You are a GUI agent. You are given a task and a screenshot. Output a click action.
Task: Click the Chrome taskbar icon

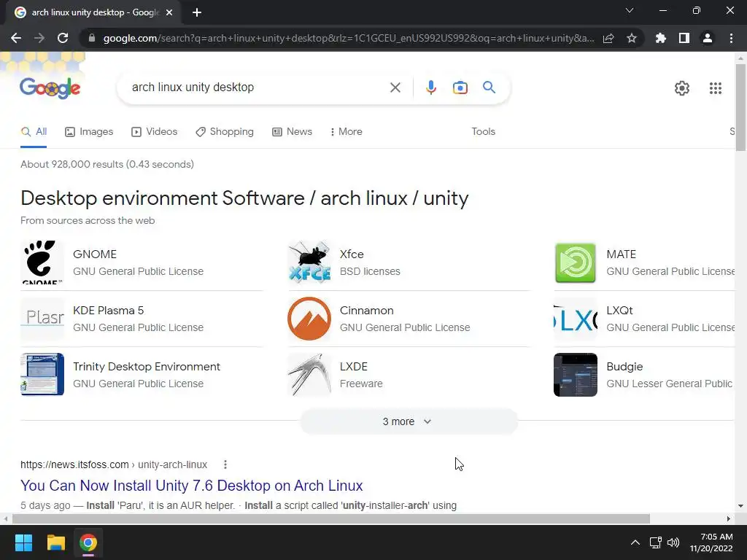pyautogui.click(x=88, y=542)
